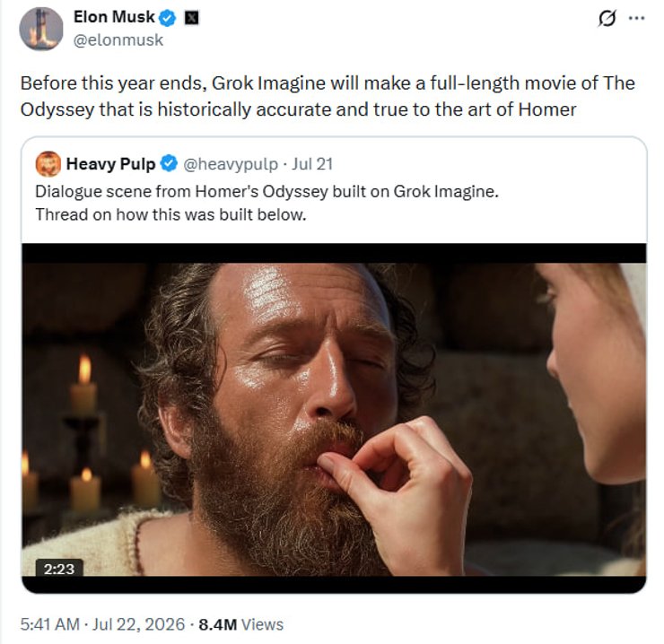Click the quoted text about Grok Imagine dialogue
Viewport: 664px width, 644px height.
[x=266, y=191]
